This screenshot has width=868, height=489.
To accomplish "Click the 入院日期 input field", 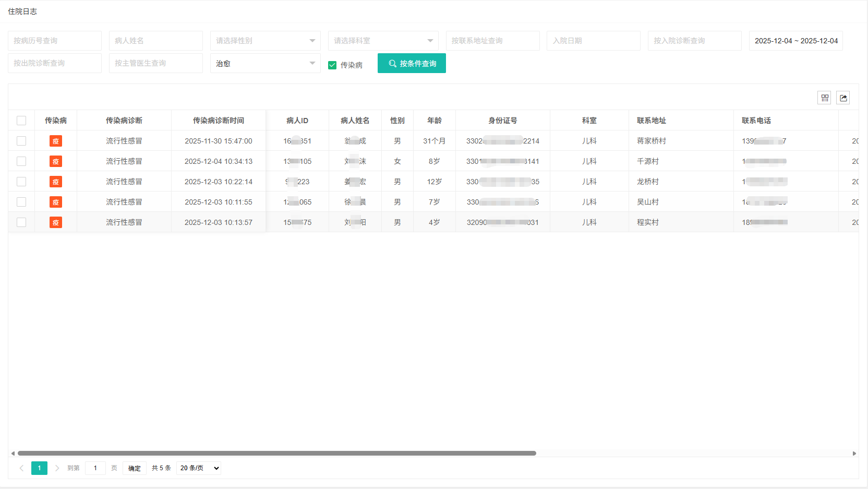I will coord(594,41).
